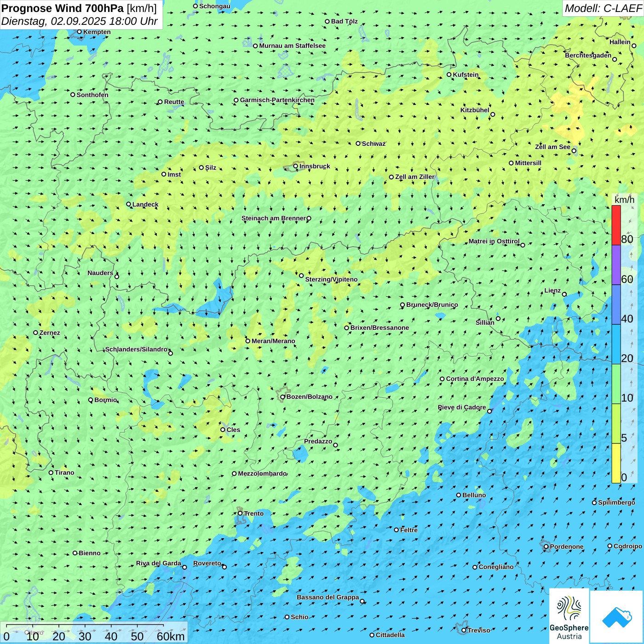Click the Garmisch-Partenkirchen label

pos(277,100)
